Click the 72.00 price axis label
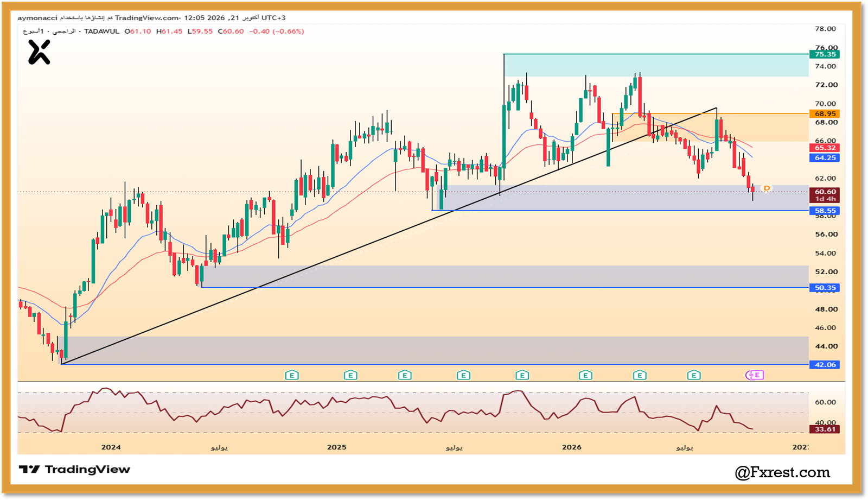 pos(826,85)
